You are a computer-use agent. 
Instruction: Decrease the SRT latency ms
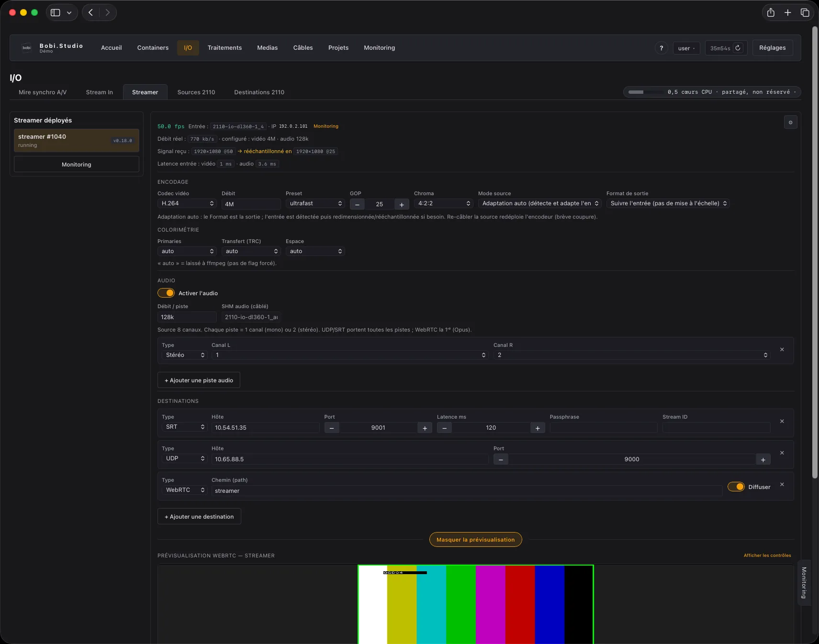coord(444,428)
